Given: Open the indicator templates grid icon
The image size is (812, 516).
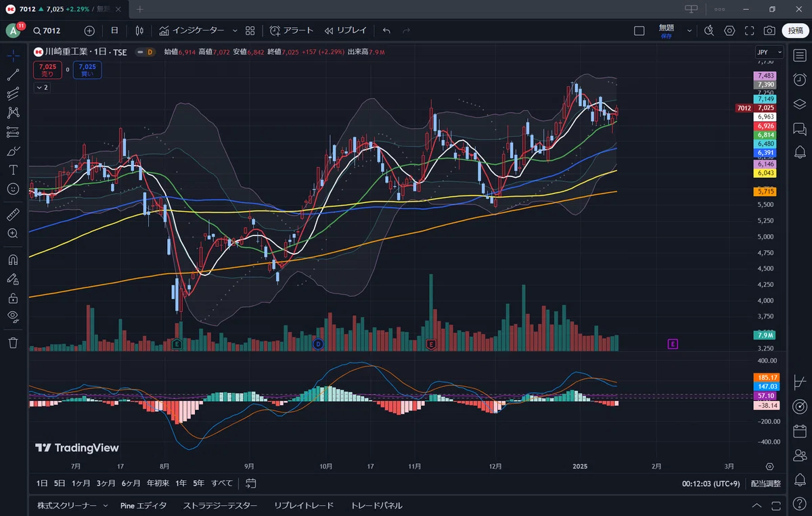Looking at the screenshot, I should 250,30.
